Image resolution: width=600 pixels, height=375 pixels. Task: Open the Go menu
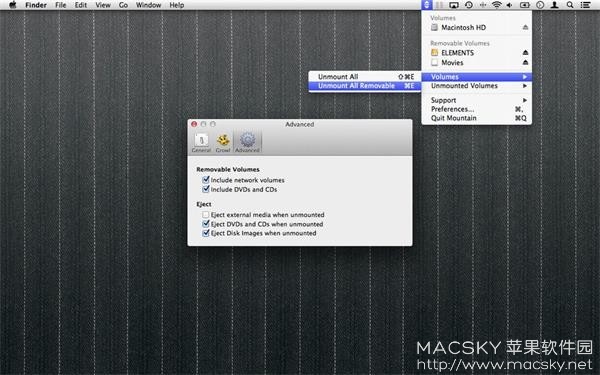coord(123,5)
